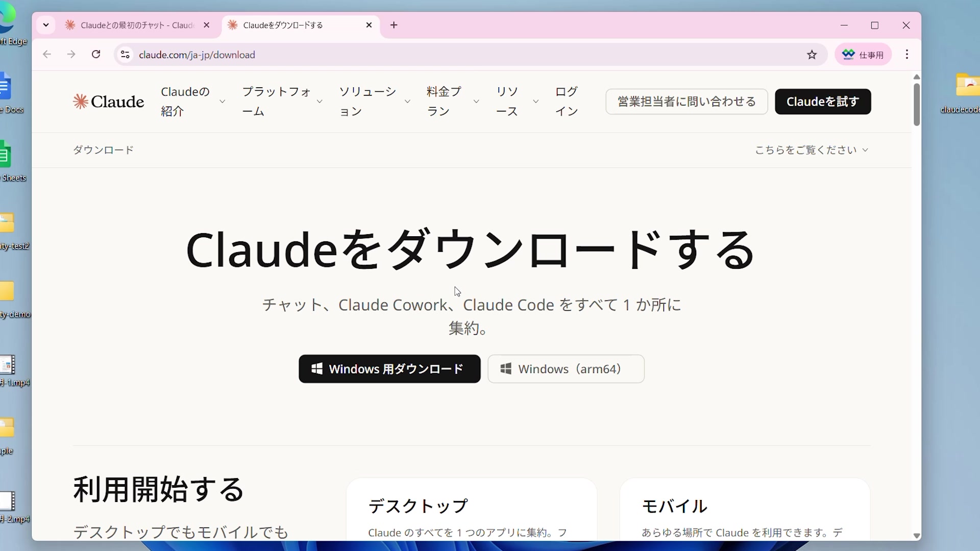The width and height of the screenshot is (980, 551).
Task: Click the Windows 用ダウンロード button
Action: pyautogui.click(x=389, y=369)
